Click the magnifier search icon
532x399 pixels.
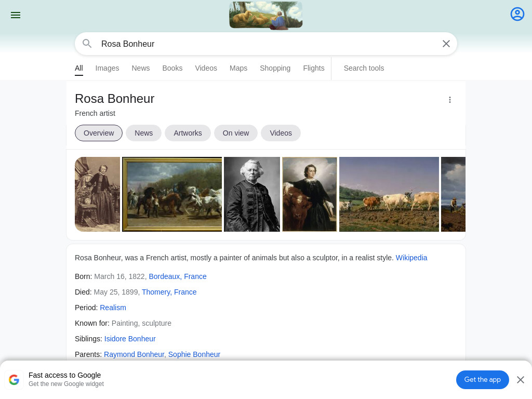(x=87, y=44)
